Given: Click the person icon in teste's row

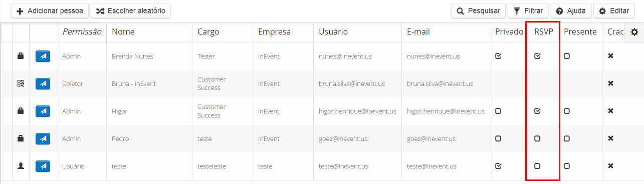Looking at the screenshot, I should (x=21, y=166).
